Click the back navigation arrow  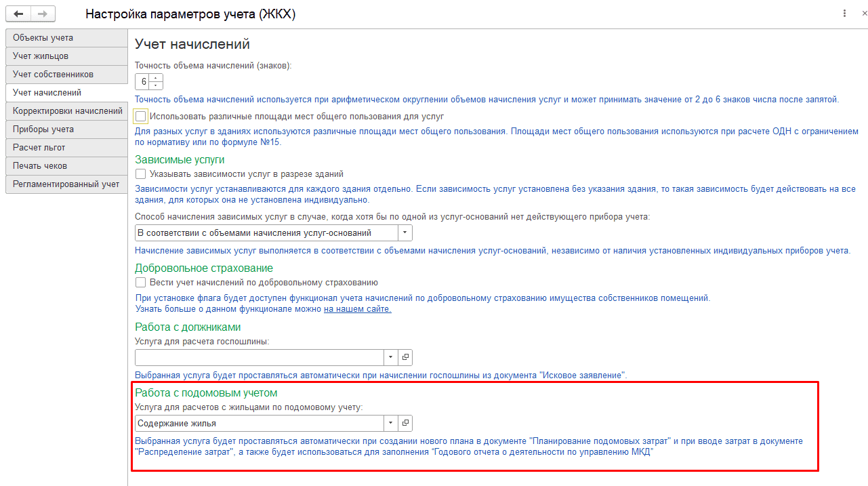(x=18, y=14)
